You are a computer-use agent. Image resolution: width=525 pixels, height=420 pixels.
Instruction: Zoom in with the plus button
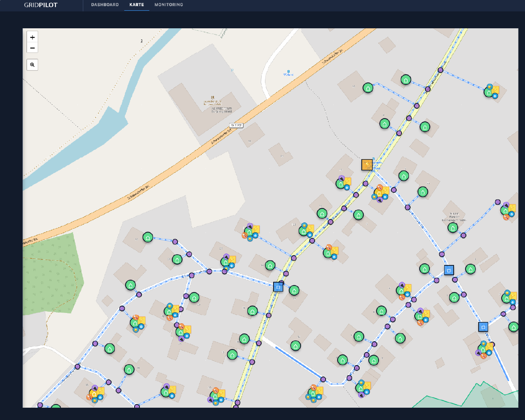[32, 37]
